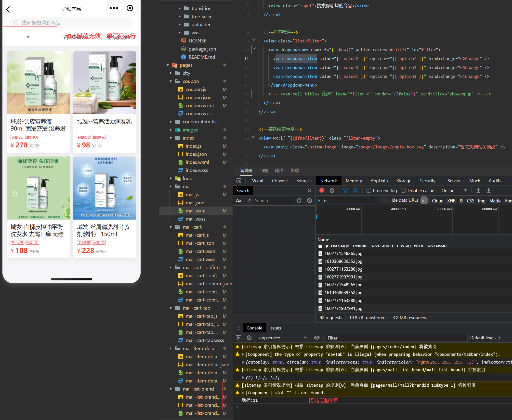Open the mall.wxss file
This screenshot has height=420, width=512.
(195, 219)
